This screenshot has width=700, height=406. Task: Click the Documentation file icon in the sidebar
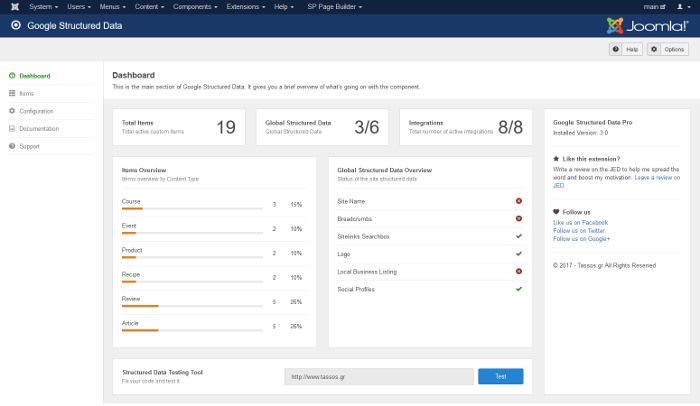tap(12, 129)
